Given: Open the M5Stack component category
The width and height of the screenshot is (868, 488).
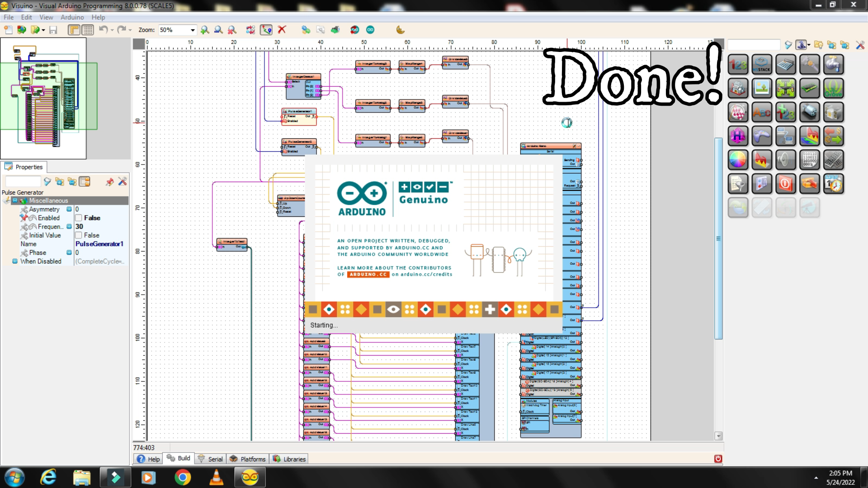Looking at the screenshot, I should pyautogui.click(x=762, y=65).
